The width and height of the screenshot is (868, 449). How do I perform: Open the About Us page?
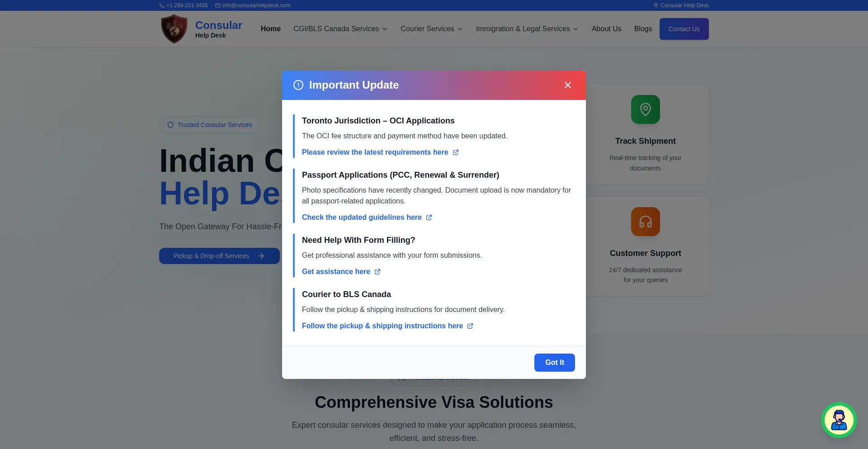pos(606,29)
